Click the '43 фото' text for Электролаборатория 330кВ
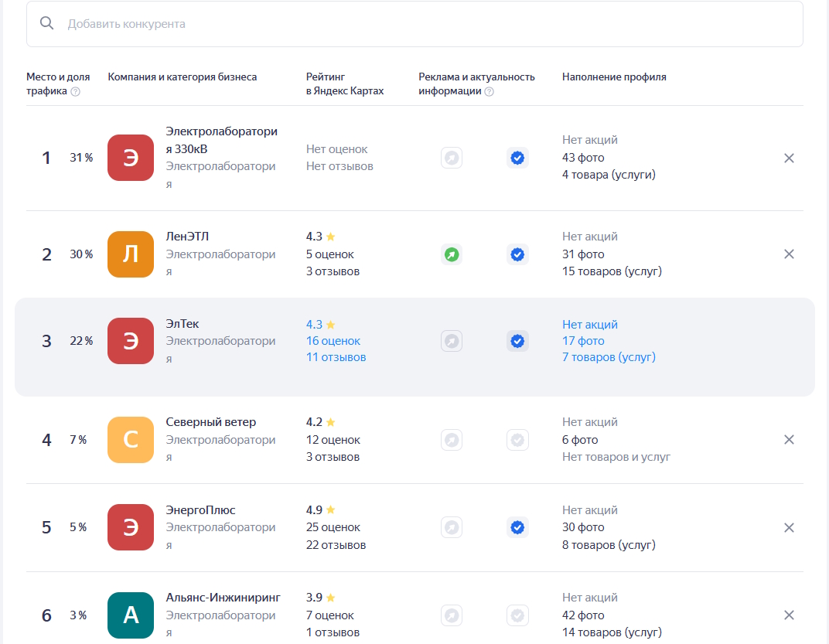The height and width of the screenshot is (644, 829). [583, 158]
